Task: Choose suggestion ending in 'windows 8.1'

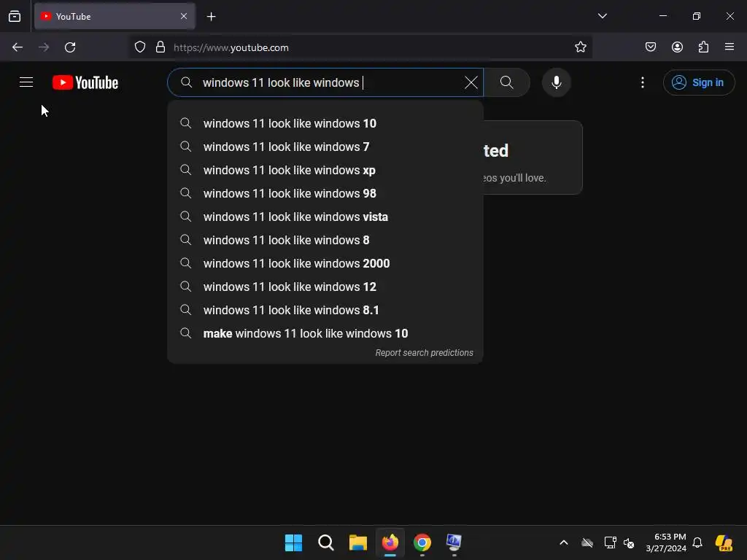Action: 325,310
